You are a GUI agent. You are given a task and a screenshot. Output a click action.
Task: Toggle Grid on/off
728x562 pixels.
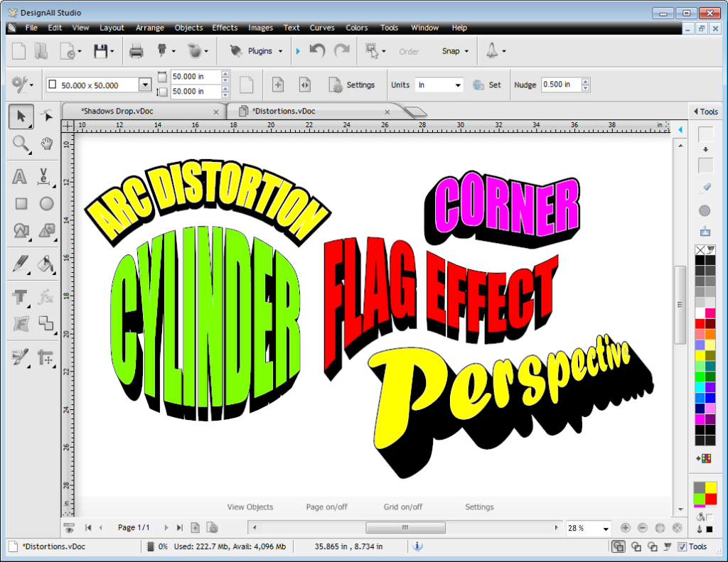[x=402, y=507]
